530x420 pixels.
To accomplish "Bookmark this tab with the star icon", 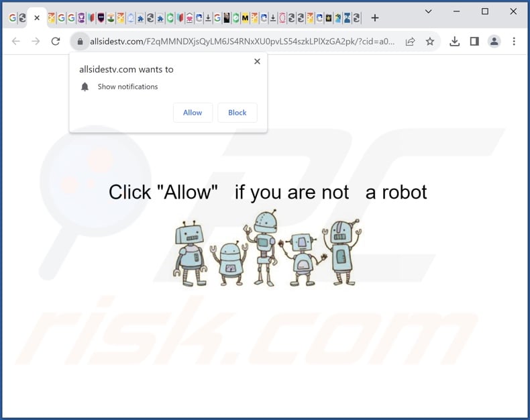I will click(429, 41).
